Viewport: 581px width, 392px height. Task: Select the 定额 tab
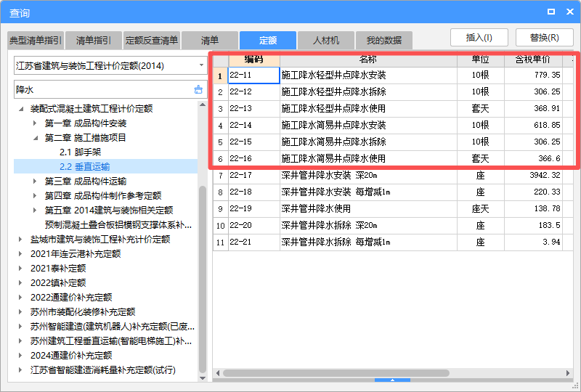(268, 41)
